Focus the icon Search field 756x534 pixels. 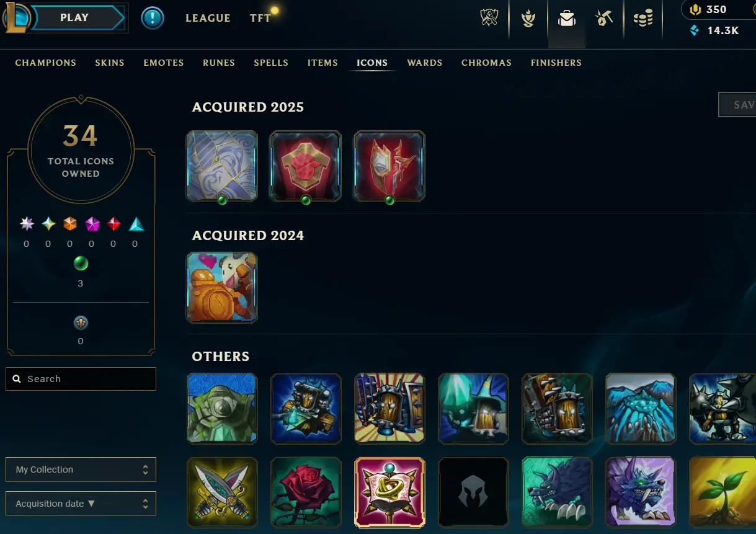pyautogui.click(x=81, y=379)
